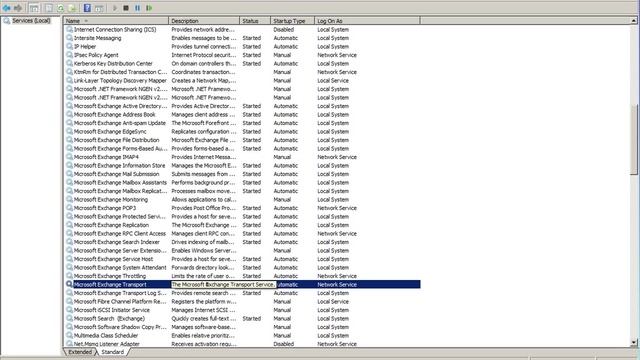Screen dimensions: 640x360
Task: Click the IPsec Policy Agent service icon
Action: point(69,55)
